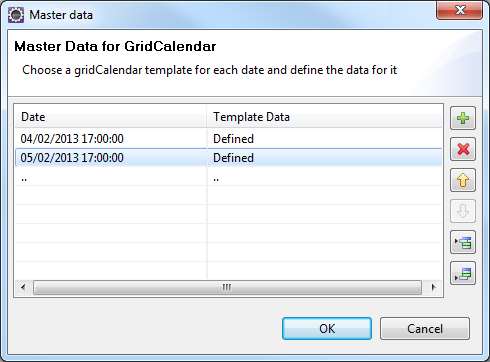Click the horizontal scrollbar left arrow
The image size is (490, 362).
(x=23, y=287)
